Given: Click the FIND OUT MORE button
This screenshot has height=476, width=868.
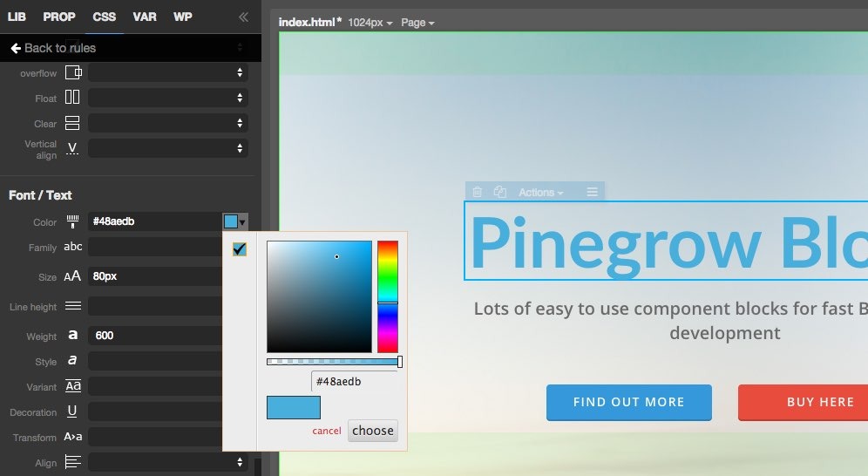Looking at the screenshot, I should click(x=629, y=403).
